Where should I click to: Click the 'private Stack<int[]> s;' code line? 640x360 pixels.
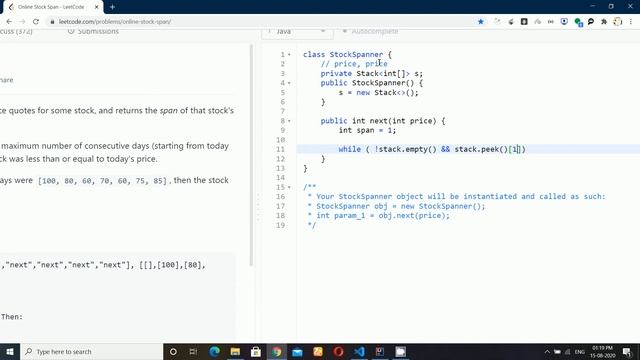(371, 73)
